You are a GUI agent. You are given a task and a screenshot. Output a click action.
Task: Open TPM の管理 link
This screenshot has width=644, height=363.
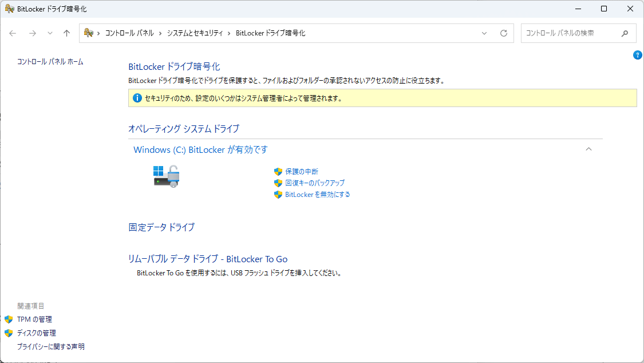click(x=34, y=319)
